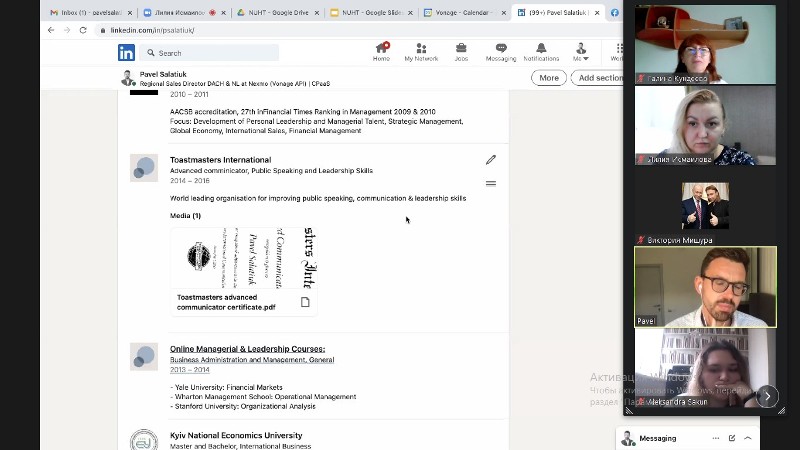Click text 'Yale University: Financial Markets'
The height and width of the screenshot is (450, 800).
tap(229, 387)
